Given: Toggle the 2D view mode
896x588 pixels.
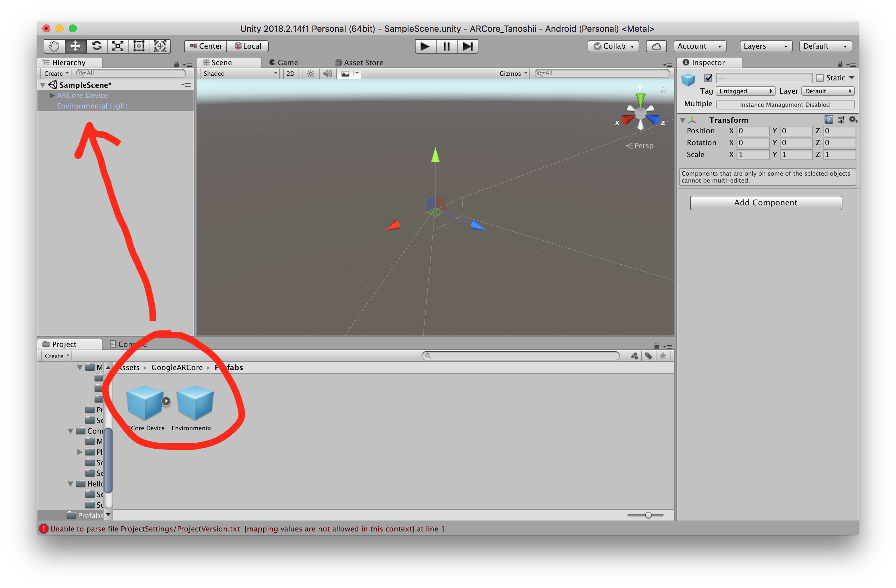Looking at the screenshot, I should tap(290, 73).
